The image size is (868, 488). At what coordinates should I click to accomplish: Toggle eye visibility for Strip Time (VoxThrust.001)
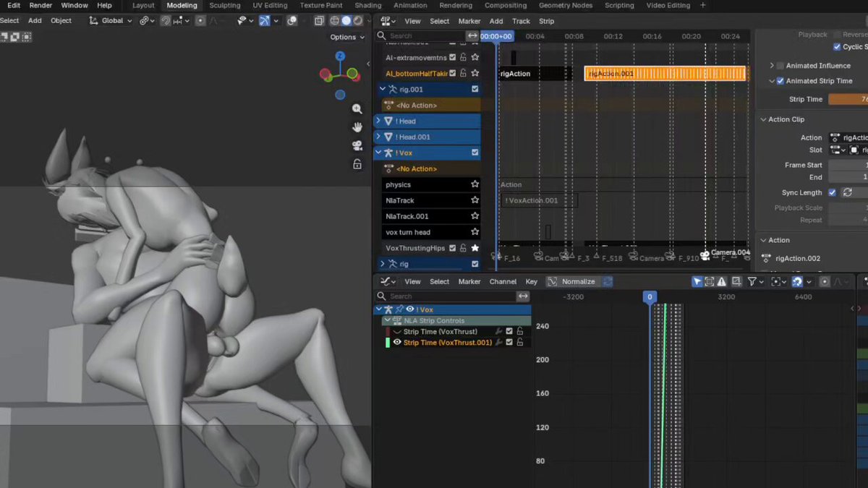(x=397, y=343)
